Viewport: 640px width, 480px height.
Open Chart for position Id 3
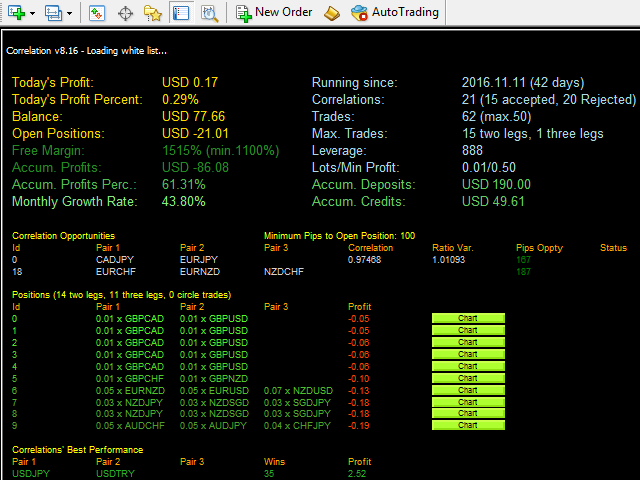[x=468, y=354]
